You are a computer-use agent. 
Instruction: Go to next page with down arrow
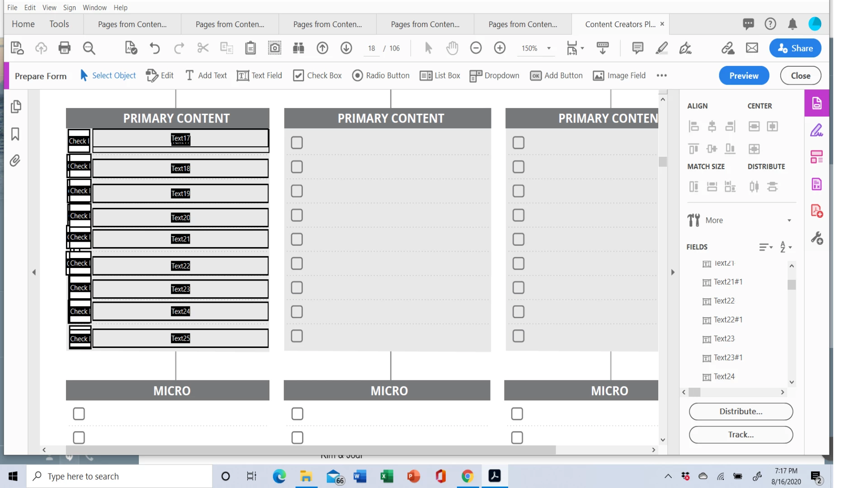[346, 48]
